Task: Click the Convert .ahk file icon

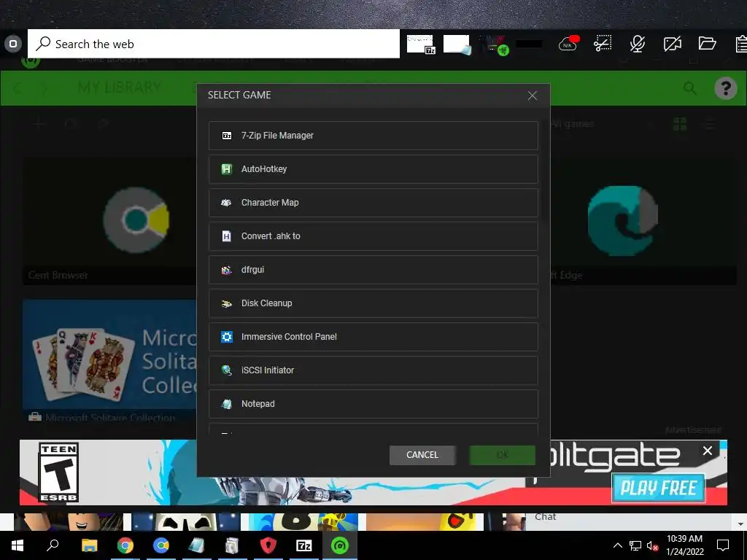Action: click(227, 236)
